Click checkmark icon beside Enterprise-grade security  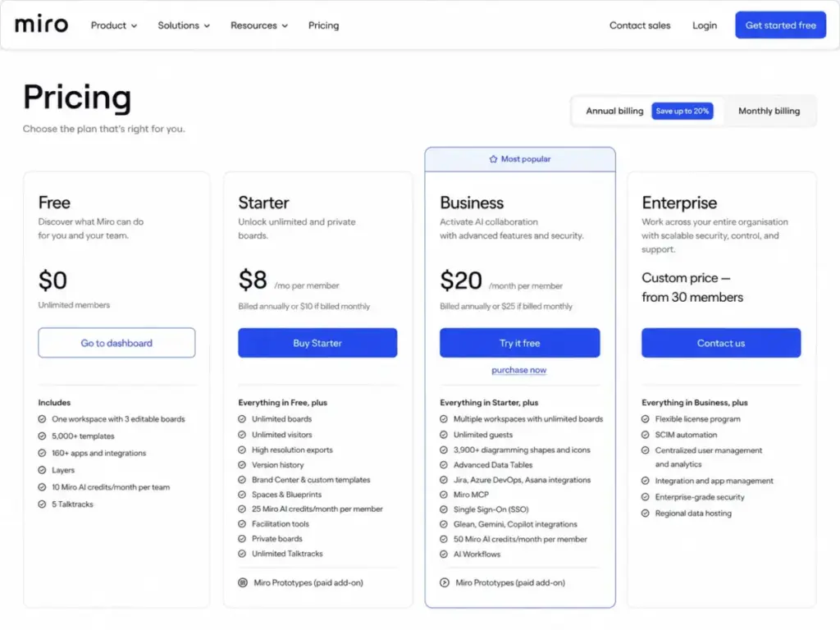(x=645, y=497)
